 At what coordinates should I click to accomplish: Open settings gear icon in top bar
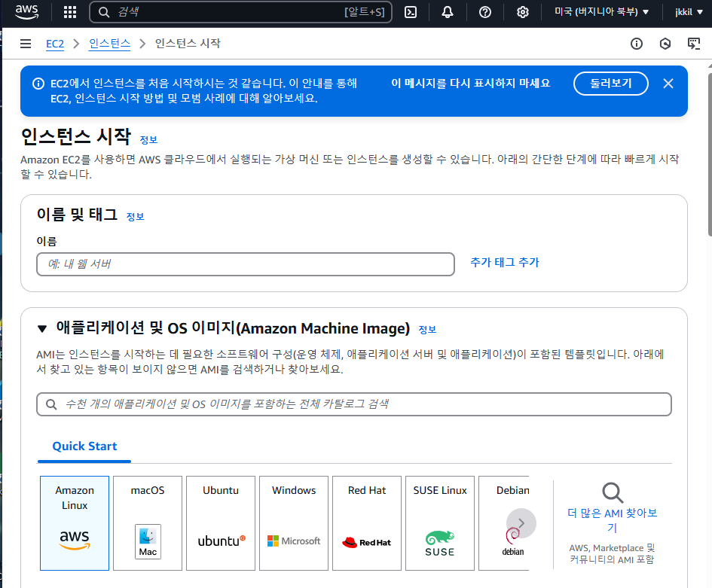tap(523, 12)
